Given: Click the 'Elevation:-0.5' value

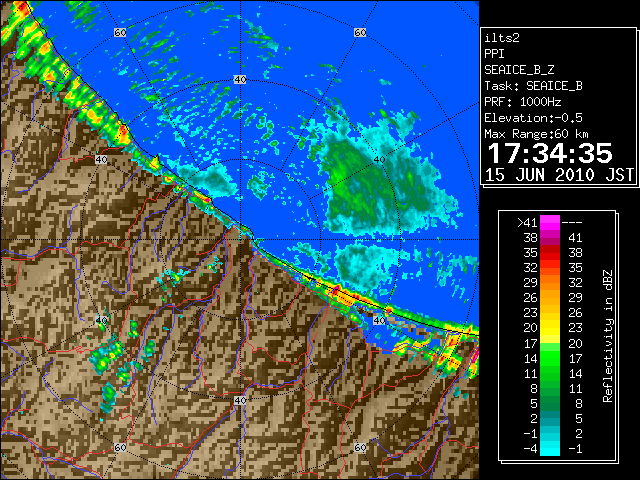Looking at the screenshot, I should 533,118.
